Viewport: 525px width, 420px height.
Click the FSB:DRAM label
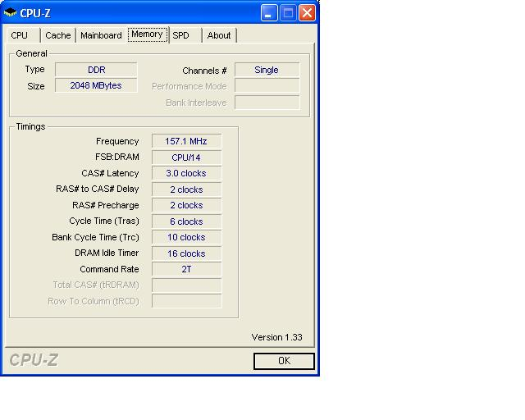click(116, 157)
